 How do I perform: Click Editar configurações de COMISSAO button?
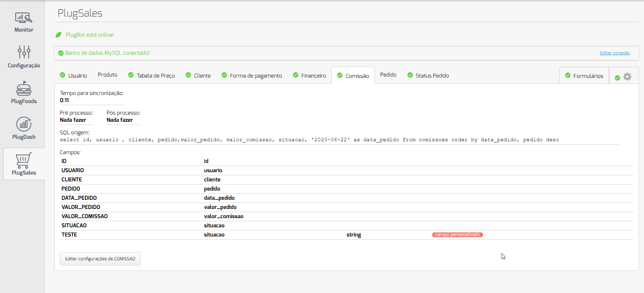100,259
